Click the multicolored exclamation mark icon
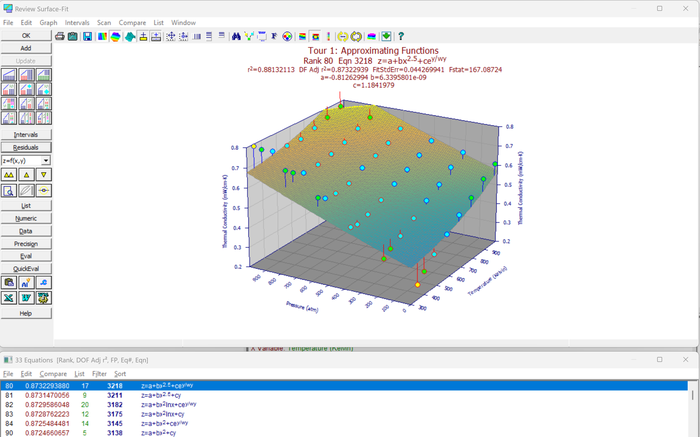The width and height of the screenshot is (700, 437). pyautogui.click(x=329, y=37)
